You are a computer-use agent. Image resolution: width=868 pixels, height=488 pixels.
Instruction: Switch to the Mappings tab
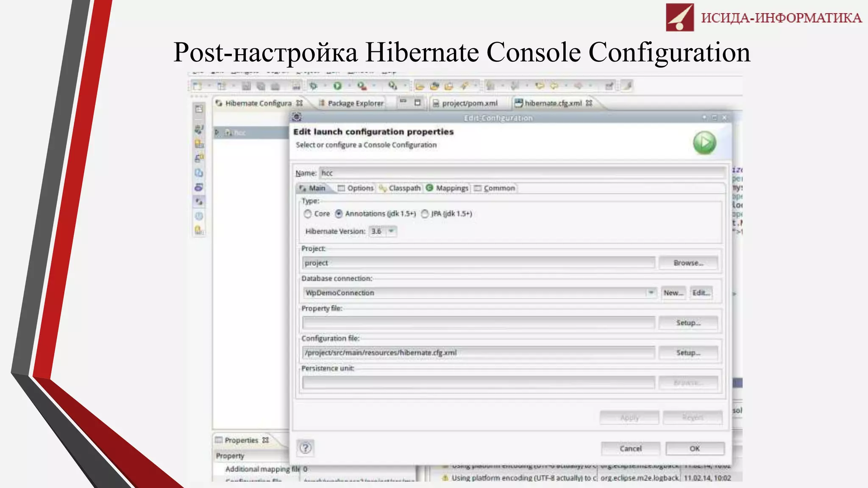[x=447, y=188]
